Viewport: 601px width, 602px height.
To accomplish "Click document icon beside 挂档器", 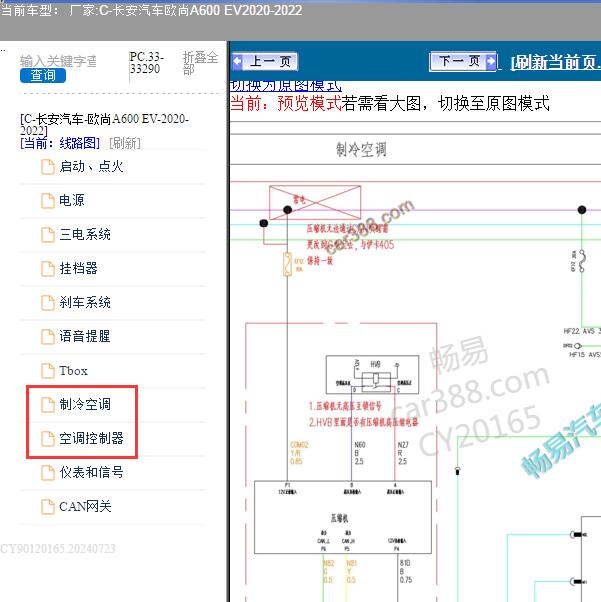I will click(x=48, y=269).
